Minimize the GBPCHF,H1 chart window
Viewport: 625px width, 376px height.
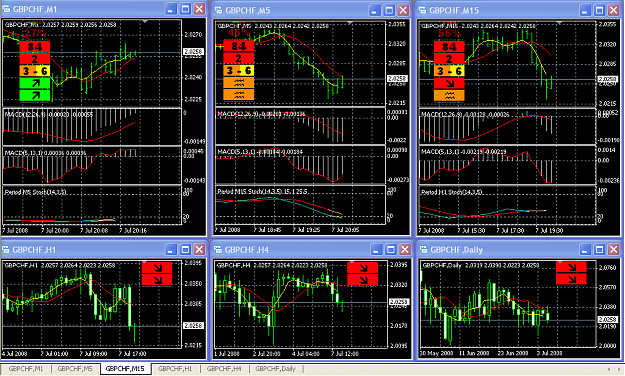point(171,250)
